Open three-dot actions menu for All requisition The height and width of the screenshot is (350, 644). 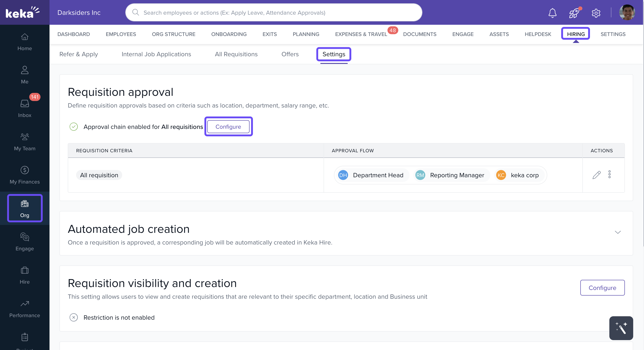coord(610,174)
